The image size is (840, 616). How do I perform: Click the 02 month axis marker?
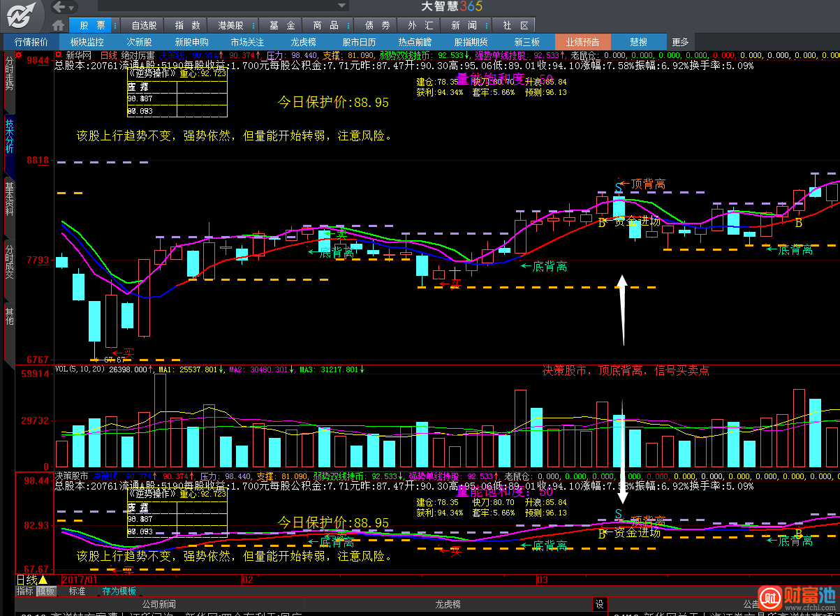247,580
